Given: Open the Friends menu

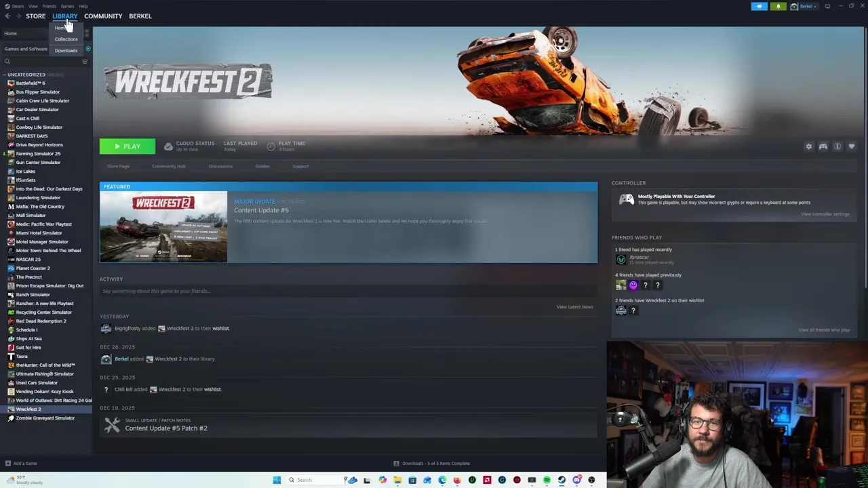Looking at the screenshot, I should tap(49, 6).
